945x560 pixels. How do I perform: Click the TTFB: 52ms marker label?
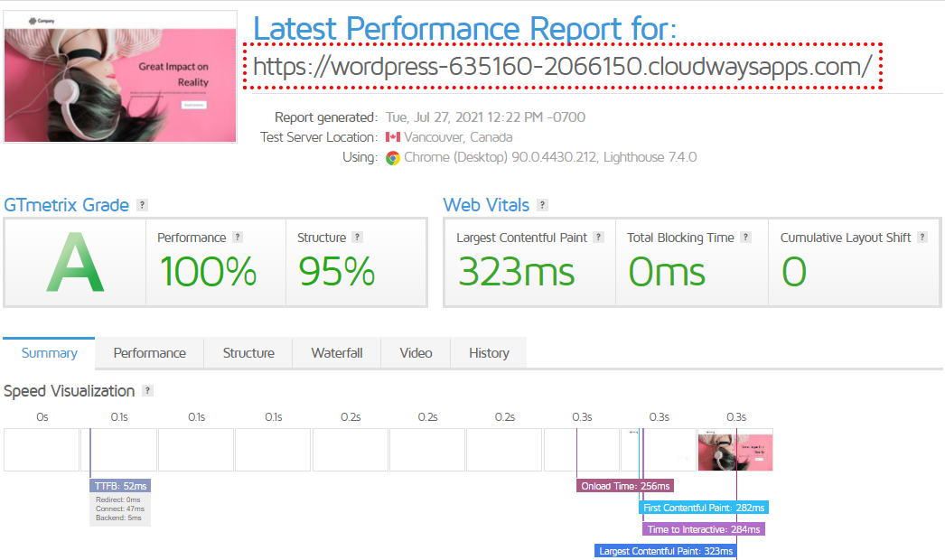[120, 486]
